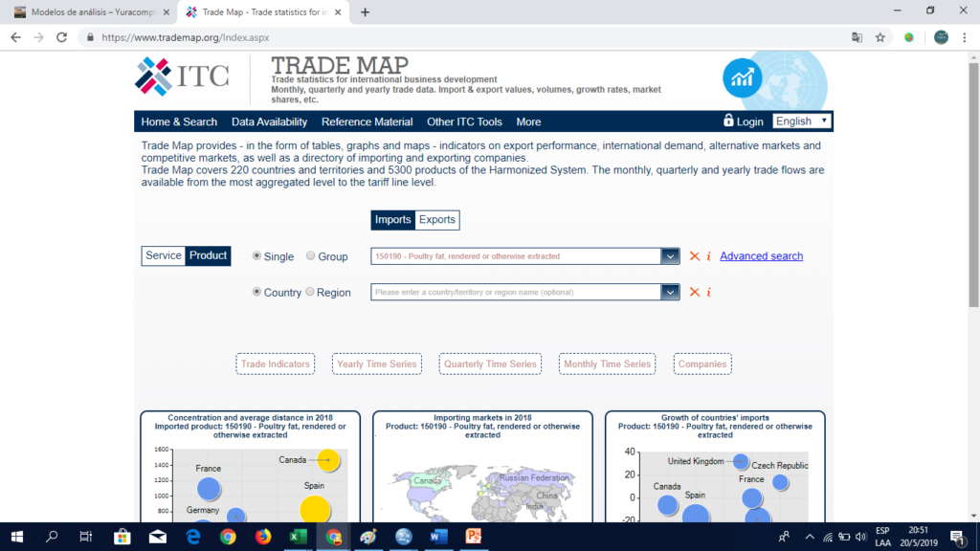This screenshot has width=980, height=551.
Task: Click the ITC logo
Action: [182, 77]
